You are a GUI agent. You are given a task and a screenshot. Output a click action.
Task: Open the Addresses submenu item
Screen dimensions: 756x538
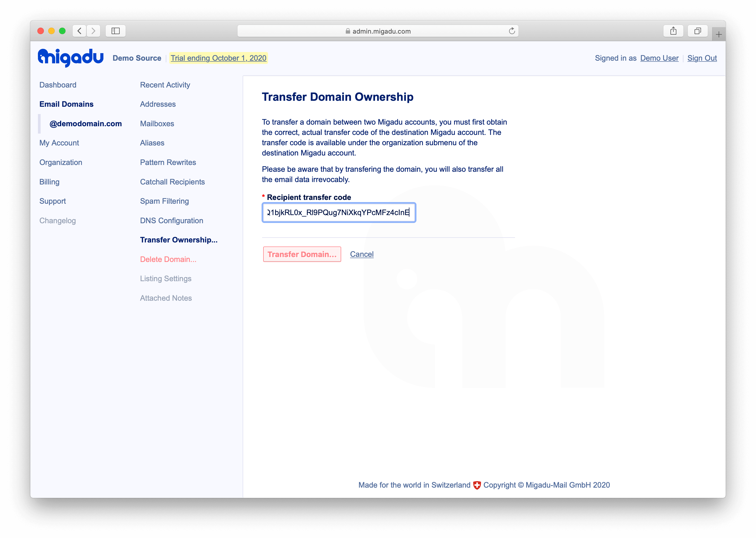click(x=158, y=104)
